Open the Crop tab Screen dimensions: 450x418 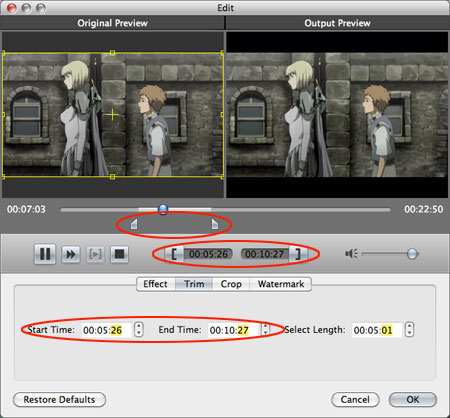[231, 284]
